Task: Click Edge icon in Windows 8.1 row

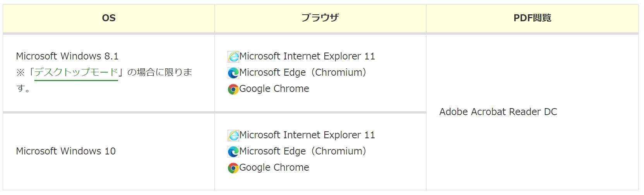Action: point(233,73)
